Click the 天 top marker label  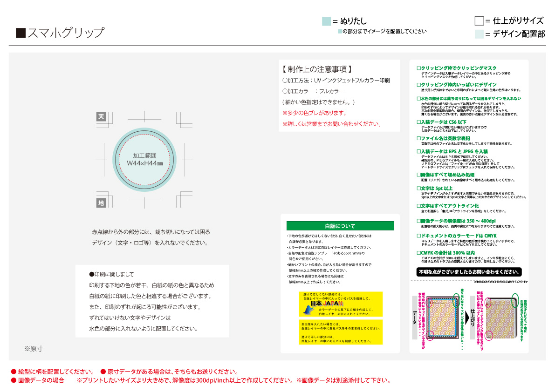[x=101, y=117]
